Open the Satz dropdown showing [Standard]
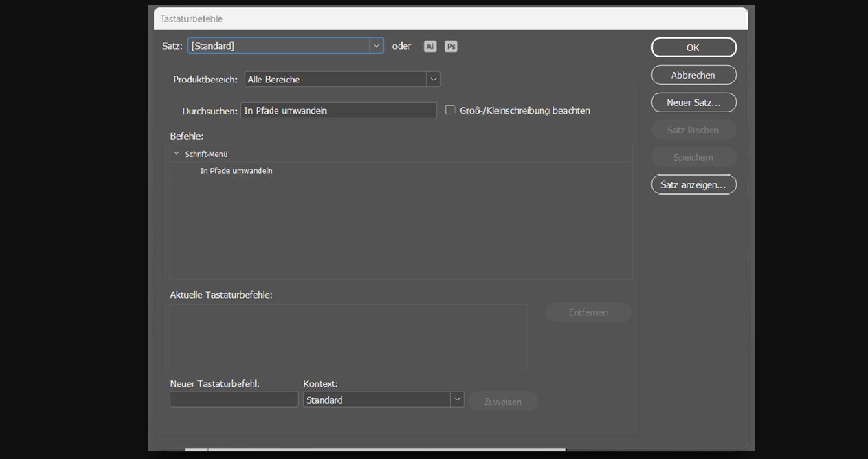 tap(285, 46)
